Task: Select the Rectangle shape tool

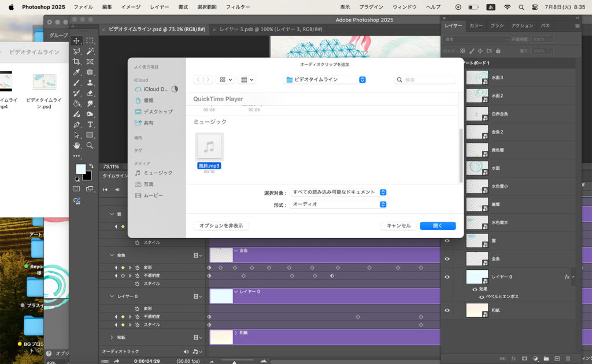Action: [x=90, y=135]
